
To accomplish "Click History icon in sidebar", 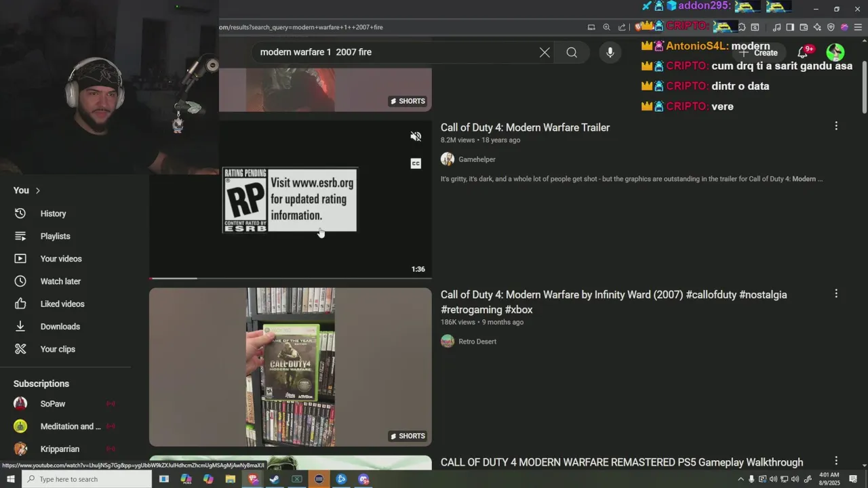I will coord(20,213).
